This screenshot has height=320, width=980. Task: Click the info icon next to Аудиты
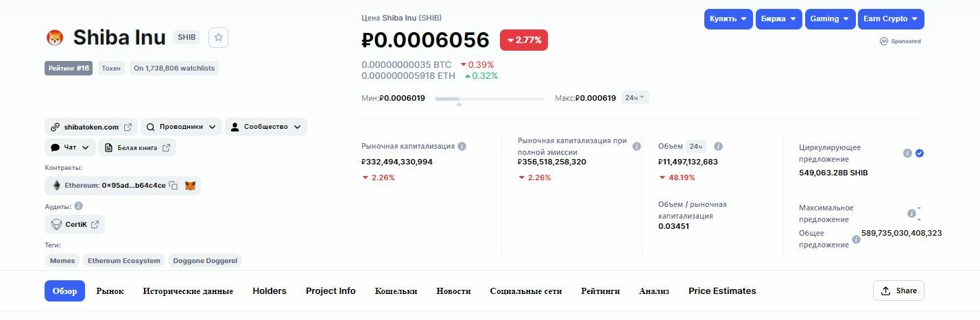(78, 206)
